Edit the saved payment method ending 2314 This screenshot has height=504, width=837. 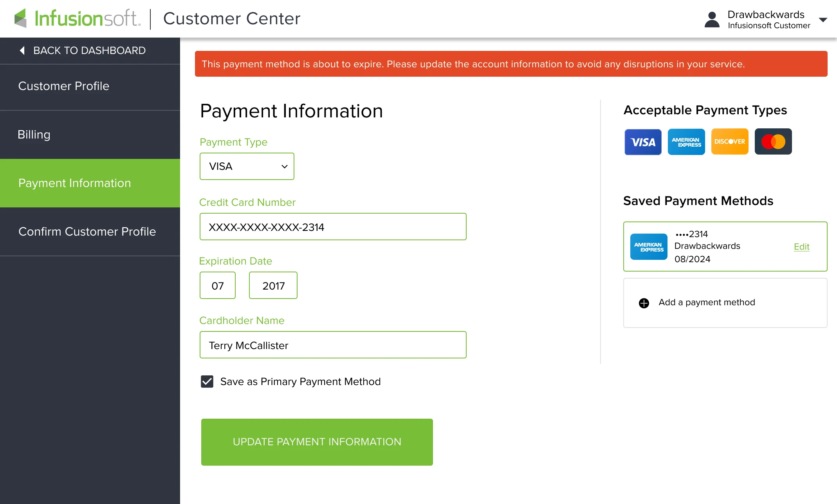(801, 247)
